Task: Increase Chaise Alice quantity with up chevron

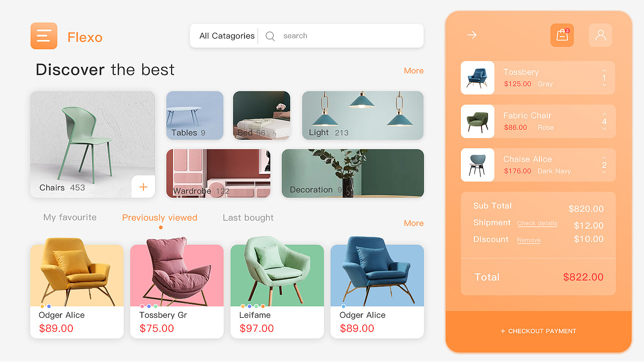Action: 604,158
